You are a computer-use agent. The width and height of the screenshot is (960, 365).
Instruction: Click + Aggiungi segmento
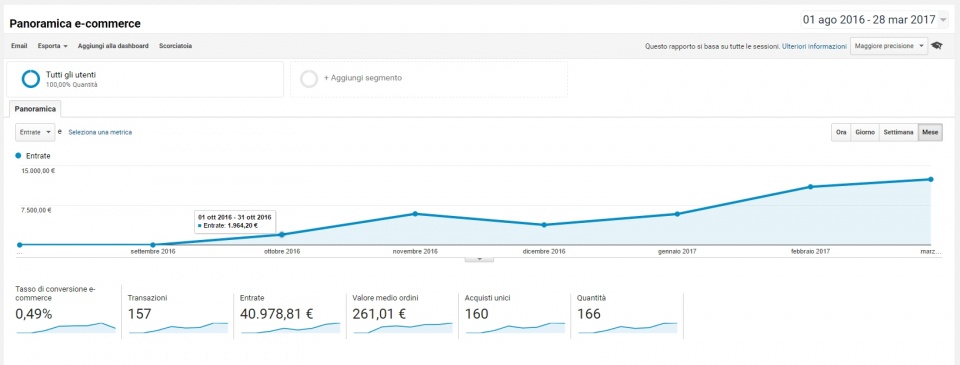point(363,78)
